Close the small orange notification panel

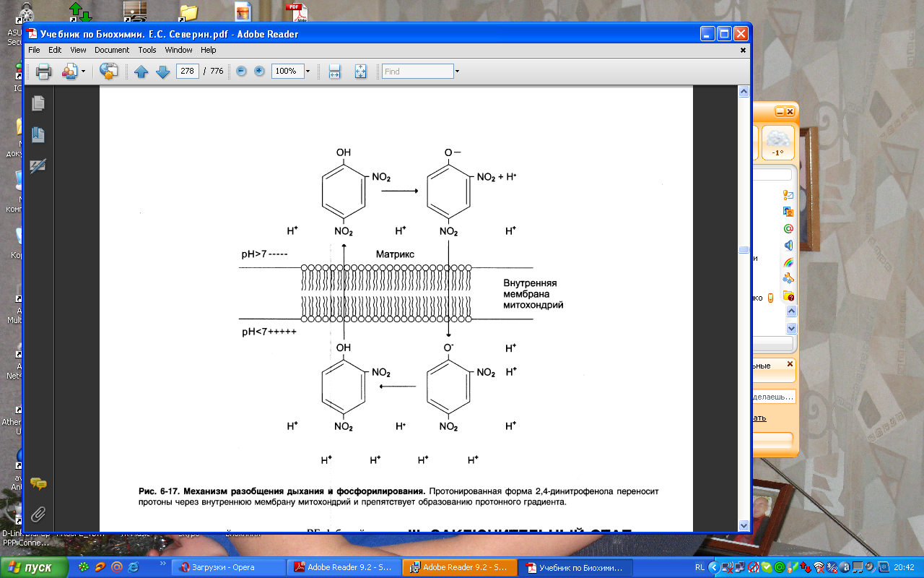click(790, 364)
